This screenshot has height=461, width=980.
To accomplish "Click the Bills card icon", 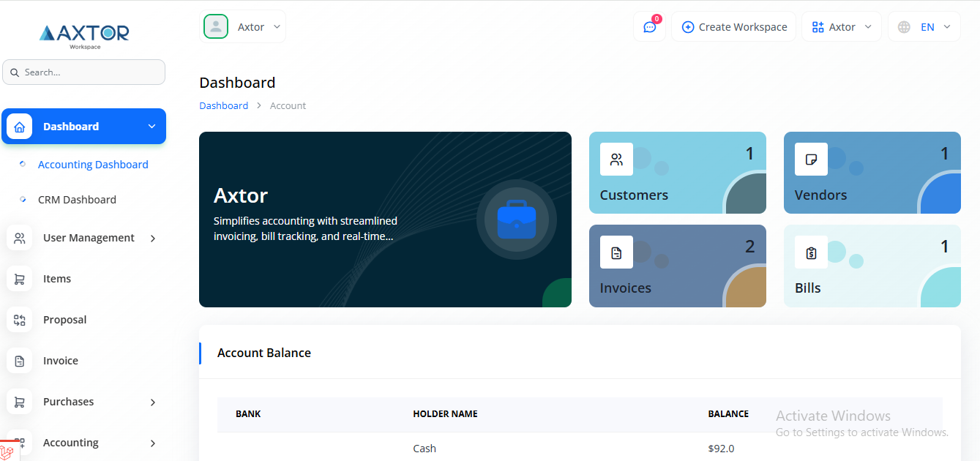I will 811,252.
